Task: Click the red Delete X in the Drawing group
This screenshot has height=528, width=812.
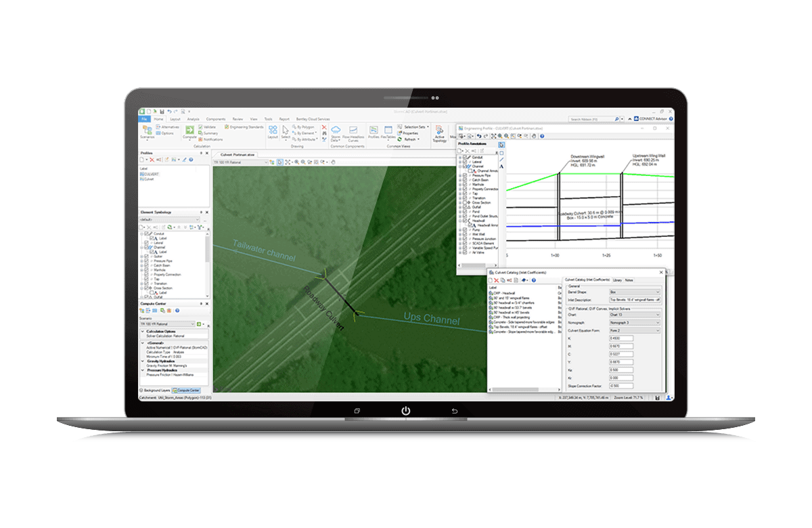Action: tap(324, 127)
